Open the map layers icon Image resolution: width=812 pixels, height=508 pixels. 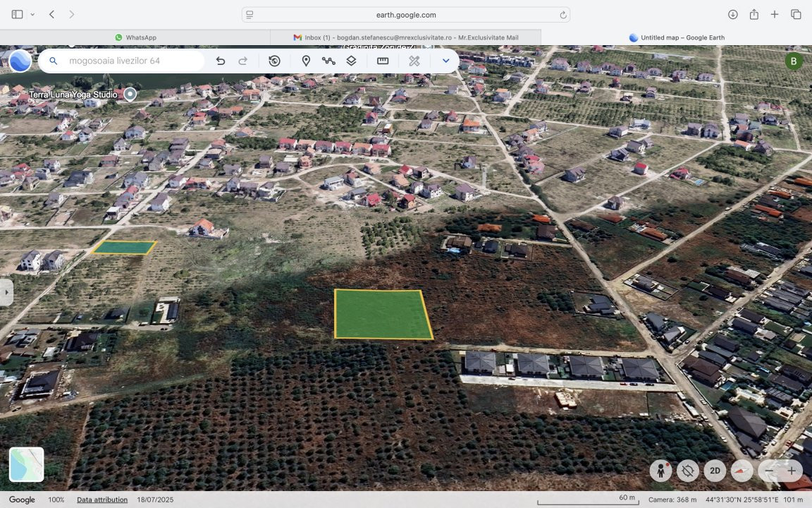pos(351,61)
